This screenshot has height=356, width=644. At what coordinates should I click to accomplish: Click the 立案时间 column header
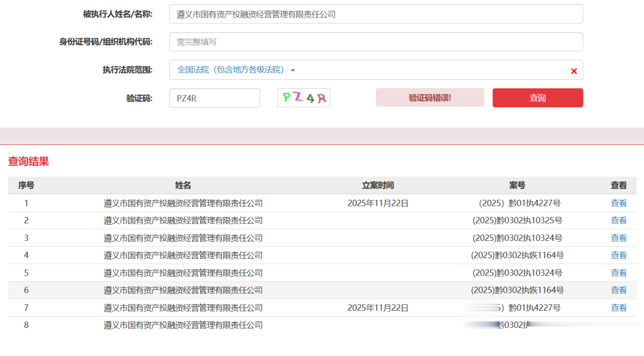coord(378,185)
